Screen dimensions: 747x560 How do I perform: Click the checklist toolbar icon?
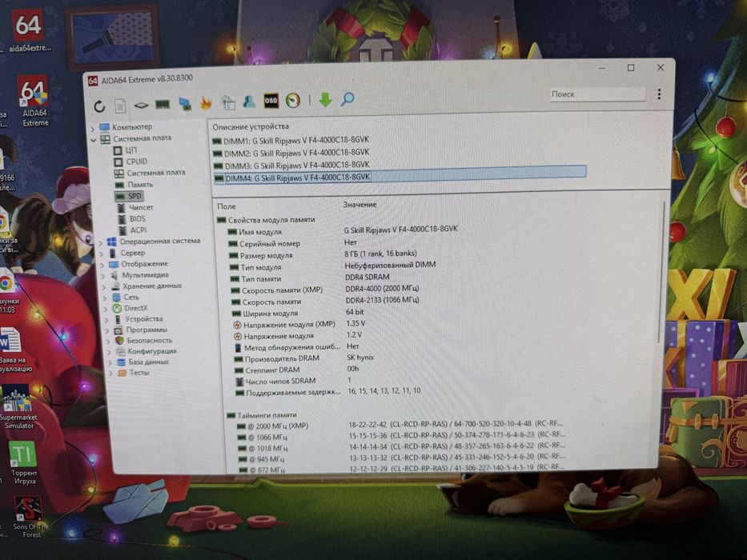[x=227, y=102]
